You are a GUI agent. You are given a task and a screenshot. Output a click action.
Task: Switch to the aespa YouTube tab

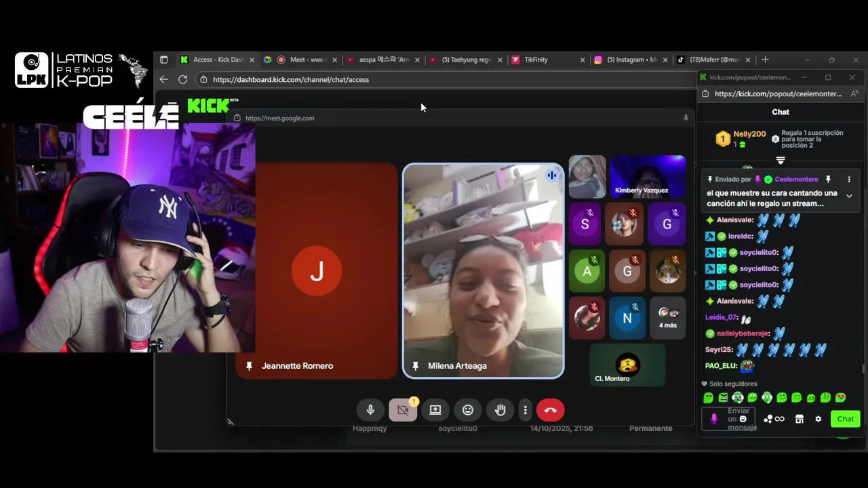(383, 60)
